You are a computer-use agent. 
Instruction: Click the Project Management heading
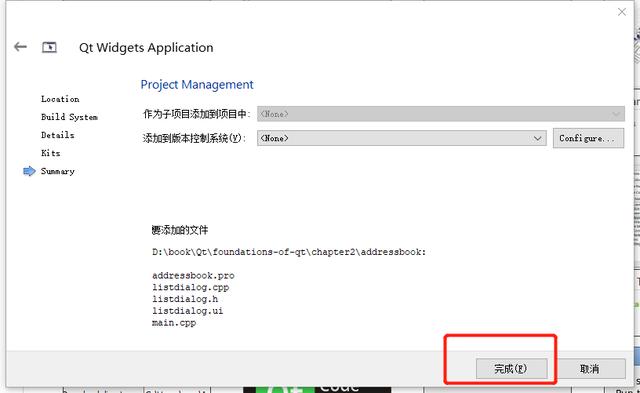(x=197, y=84)
